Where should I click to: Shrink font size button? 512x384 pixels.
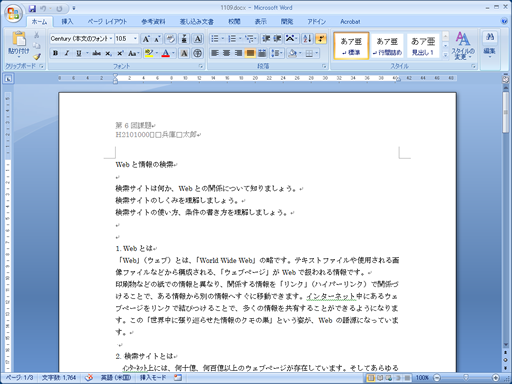(x=157, y=39)
